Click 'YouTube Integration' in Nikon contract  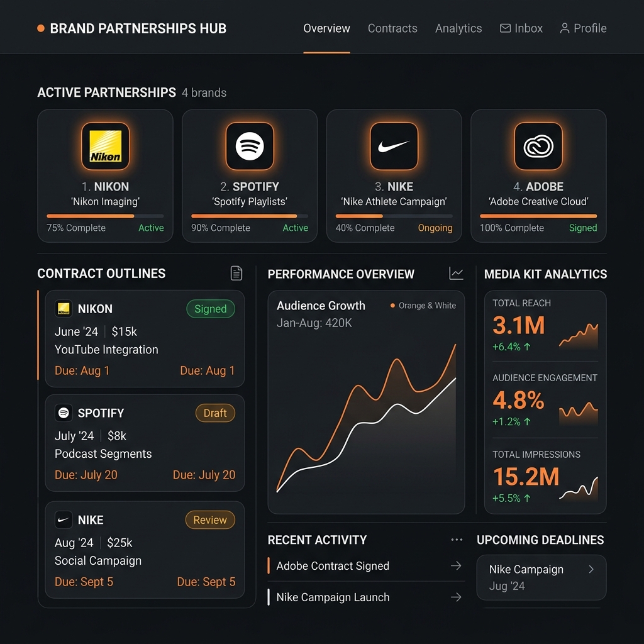pyautogui.click(x=106, y=350)
